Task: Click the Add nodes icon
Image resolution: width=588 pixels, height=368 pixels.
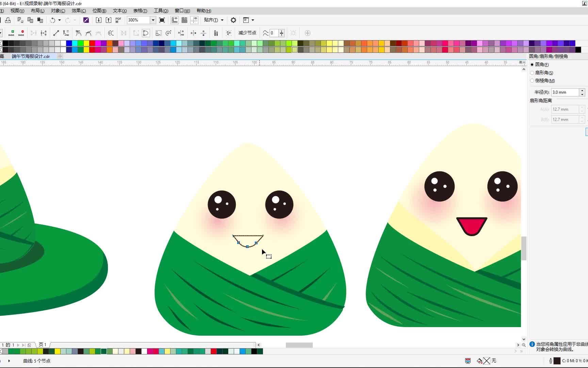Action: [x=11, y=33]
